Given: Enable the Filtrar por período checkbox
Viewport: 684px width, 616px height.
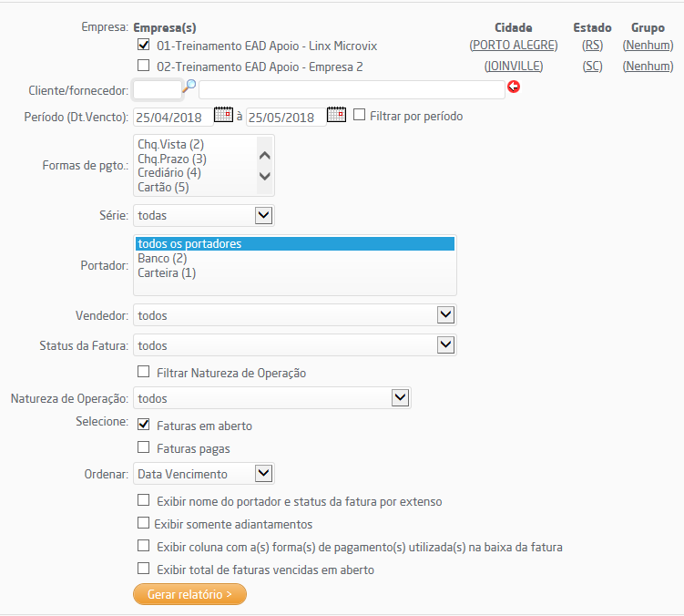Looking at the screenshot, I should pos(360,116).
